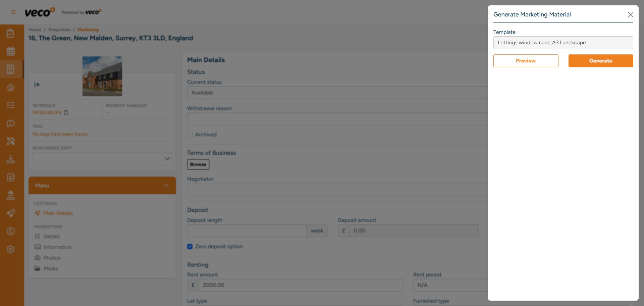The image size is (644, 306).
Task: Open the messages speech bubble icon
Action: [x=11, y=123]
